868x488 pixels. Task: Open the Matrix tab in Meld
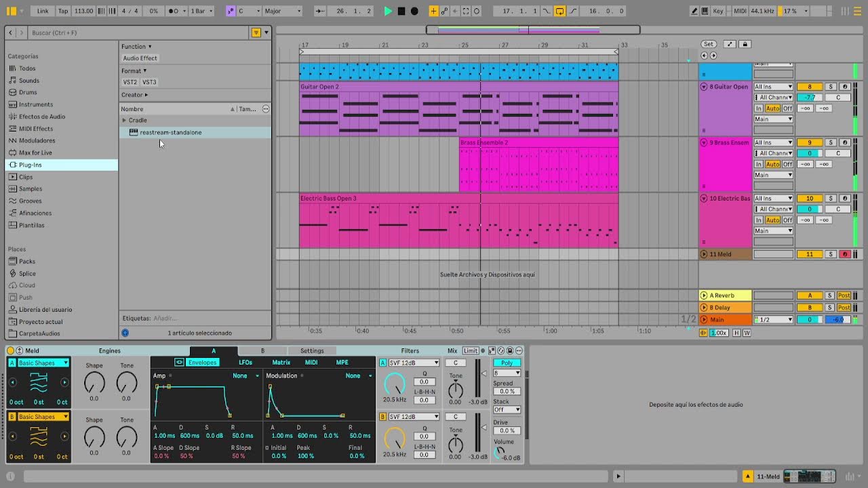point(281,363)
